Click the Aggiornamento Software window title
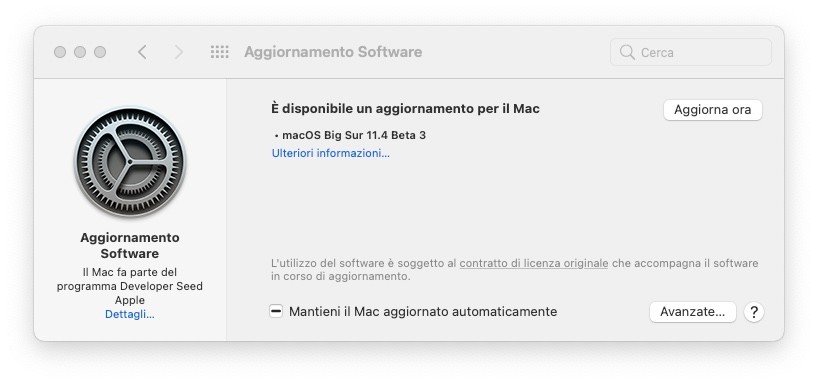Screen dimensions: 818x383 (x=333, y=52)
